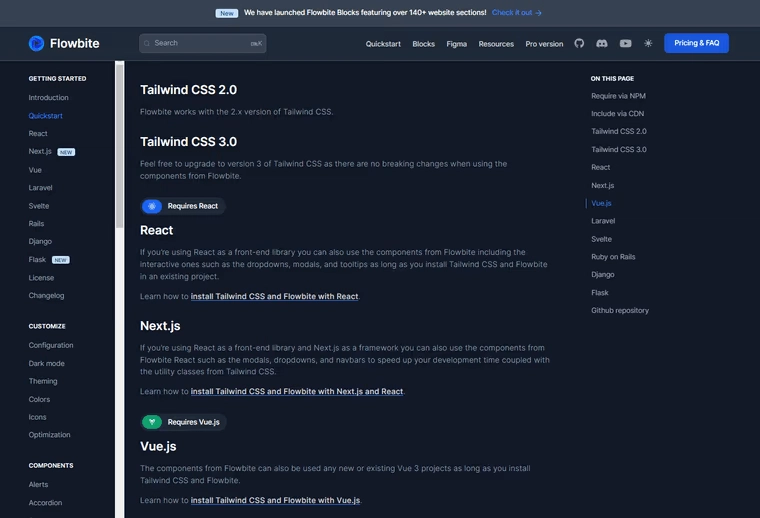Viewport: 760px width, 518px height.
Task: Select Django in left sidebar
Action: click(x=40, y=241)
